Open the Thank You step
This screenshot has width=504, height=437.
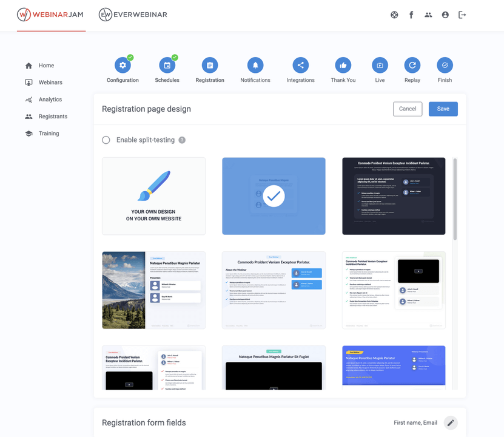343,65
